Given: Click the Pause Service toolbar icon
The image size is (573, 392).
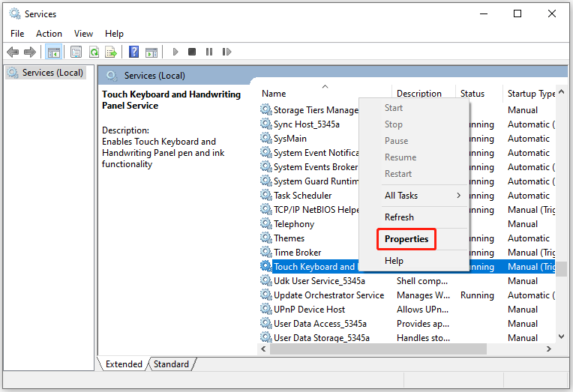Looking at the screenshot, I should pyautogui.click(x=209, y=52).
